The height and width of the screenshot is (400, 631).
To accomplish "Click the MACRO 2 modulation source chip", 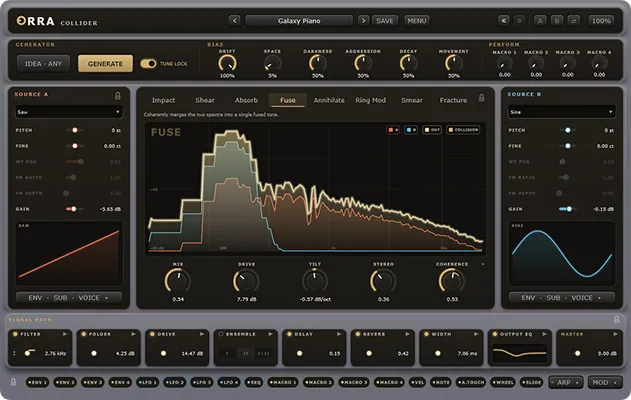I will tap(318, 382).
